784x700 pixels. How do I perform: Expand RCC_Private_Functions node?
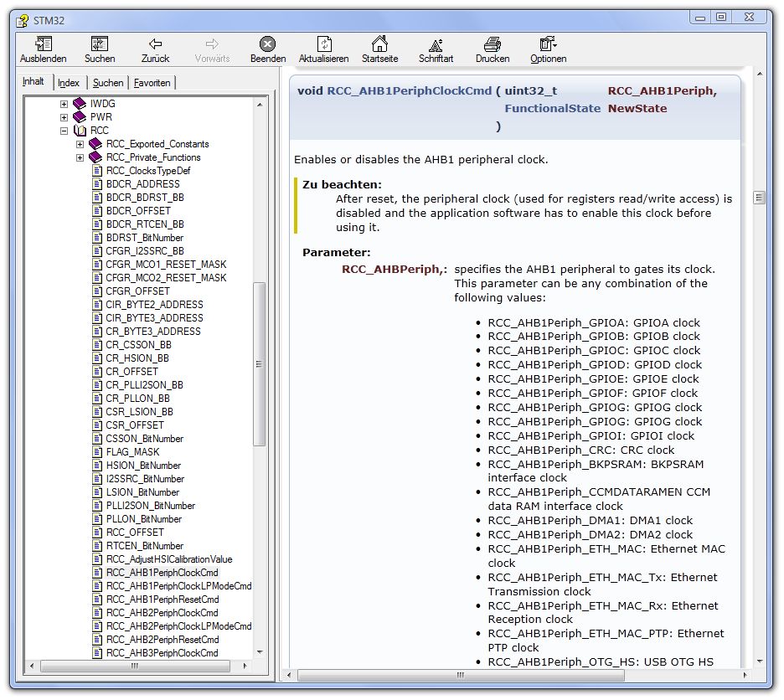point(80,158)
